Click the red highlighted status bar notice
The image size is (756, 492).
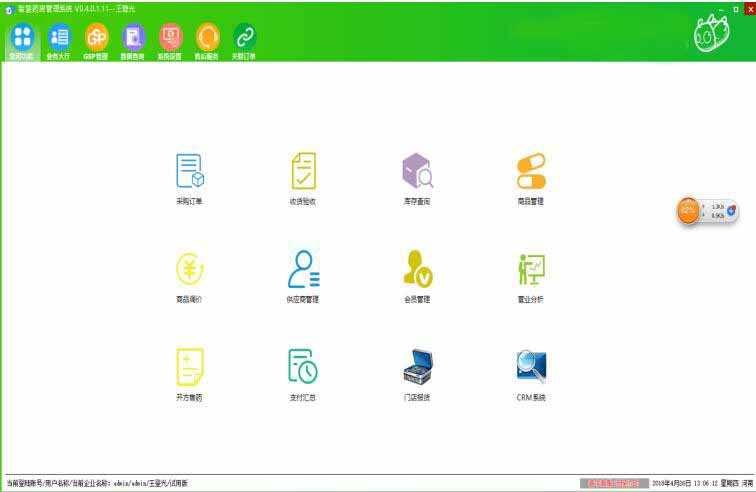614,483
